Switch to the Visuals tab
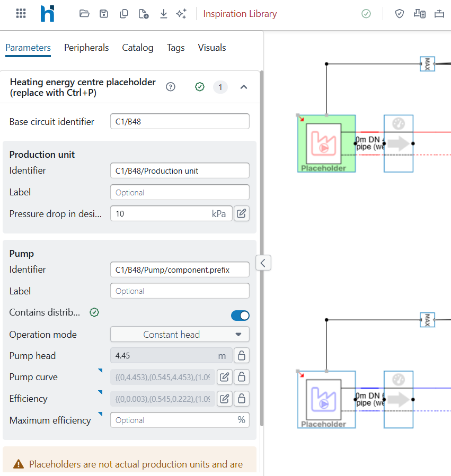 (x=212, y=48)
